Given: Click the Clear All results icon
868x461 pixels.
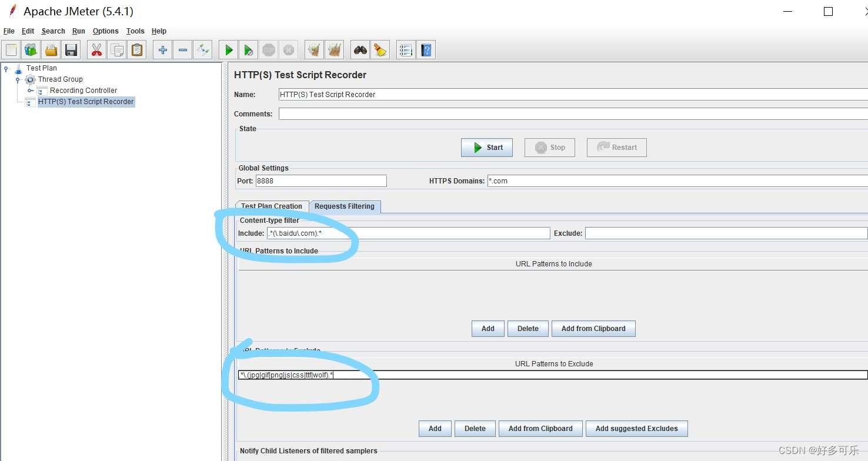Looking at the screenshot, I should pos(335,50).
